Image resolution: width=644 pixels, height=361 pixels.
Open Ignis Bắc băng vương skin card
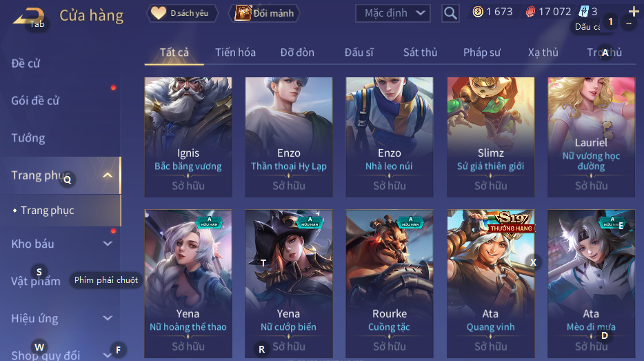pyautogui.click(x=188, y=137)
